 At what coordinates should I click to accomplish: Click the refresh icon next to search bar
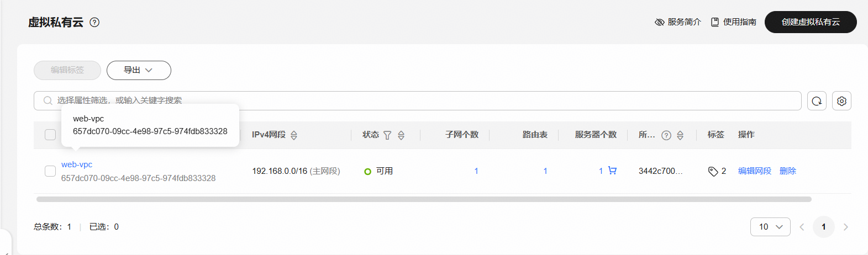pyautogui.click(x=817, y=101)
